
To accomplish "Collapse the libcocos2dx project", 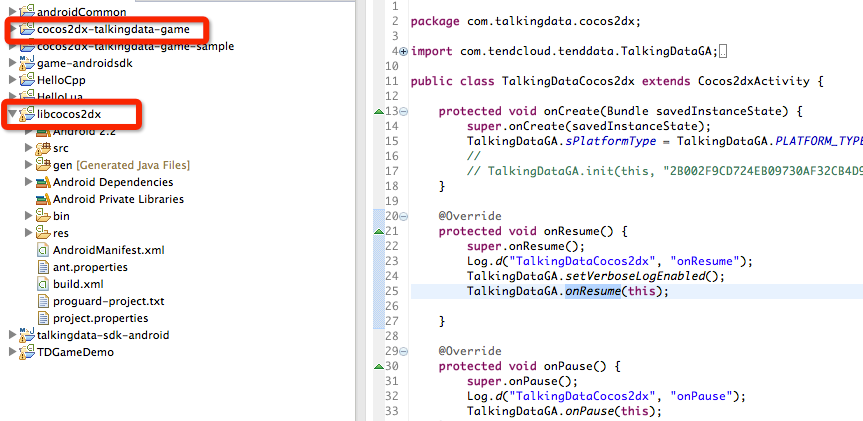I will click(x=13, y=114).
